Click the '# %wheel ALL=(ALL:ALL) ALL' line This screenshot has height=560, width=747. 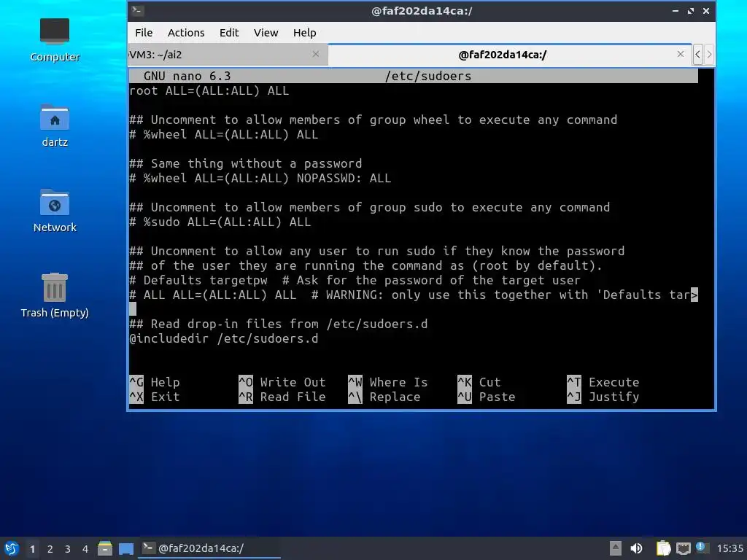tap(224, 134)
